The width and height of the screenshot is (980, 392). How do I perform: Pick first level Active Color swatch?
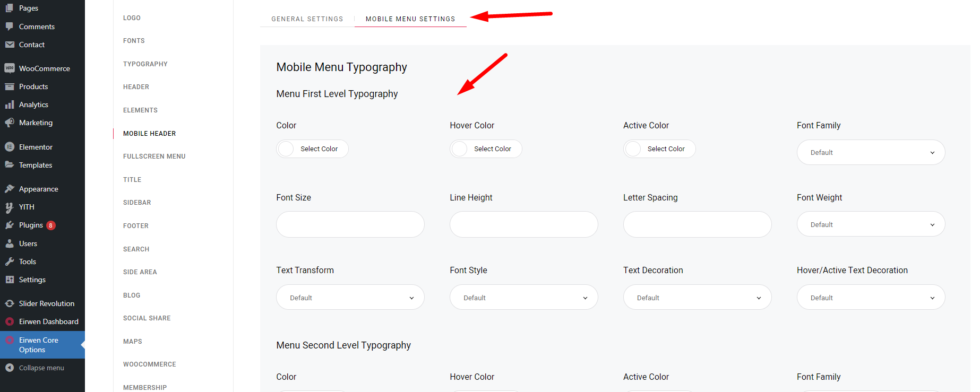(x=633, y=149)
